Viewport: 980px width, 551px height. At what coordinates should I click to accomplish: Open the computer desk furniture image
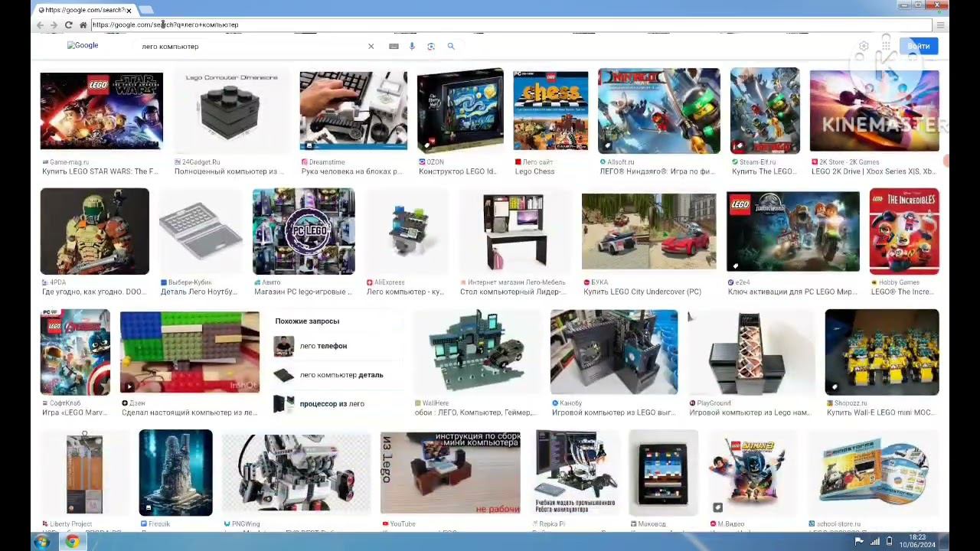(x=515, y=231)
